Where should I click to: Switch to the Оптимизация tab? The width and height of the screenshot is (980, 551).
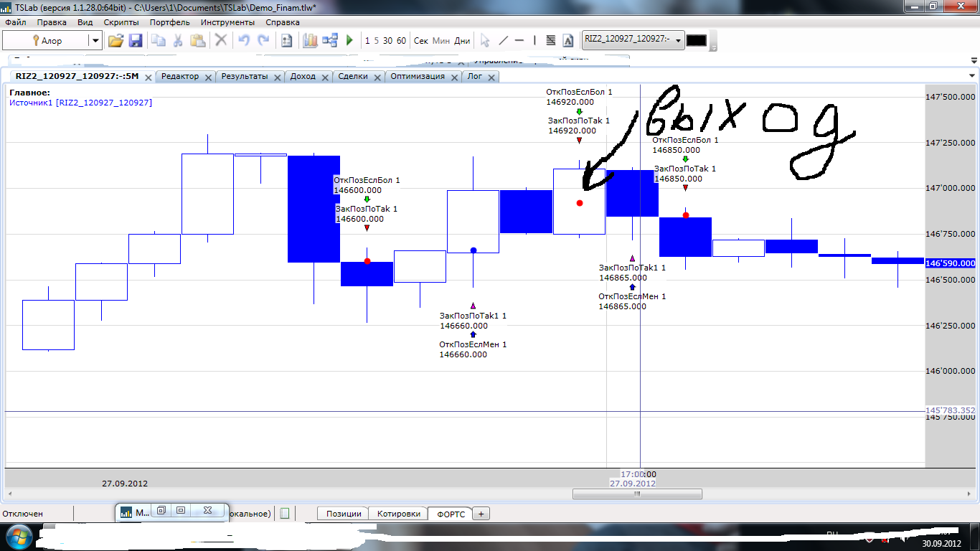point(418,76)
